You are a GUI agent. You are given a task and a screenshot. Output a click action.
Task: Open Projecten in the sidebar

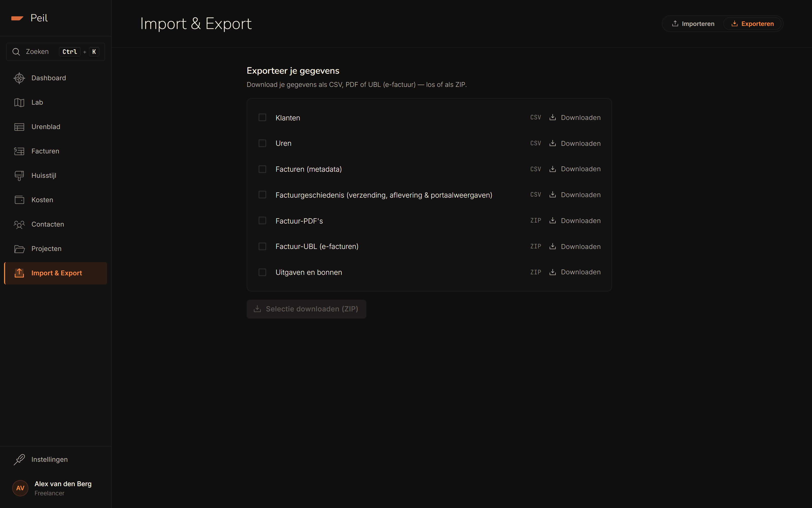[56, 249]
